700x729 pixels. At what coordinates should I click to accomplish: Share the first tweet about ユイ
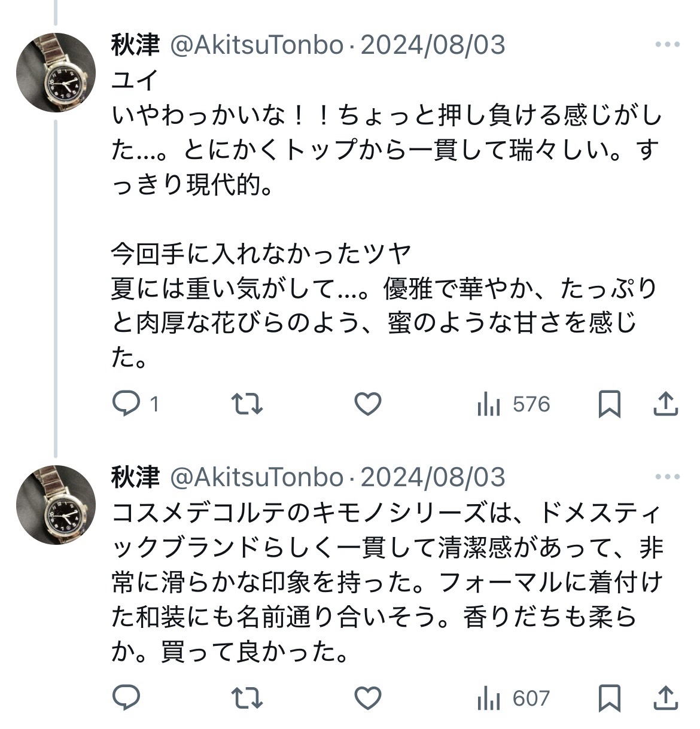click(665, 405)
